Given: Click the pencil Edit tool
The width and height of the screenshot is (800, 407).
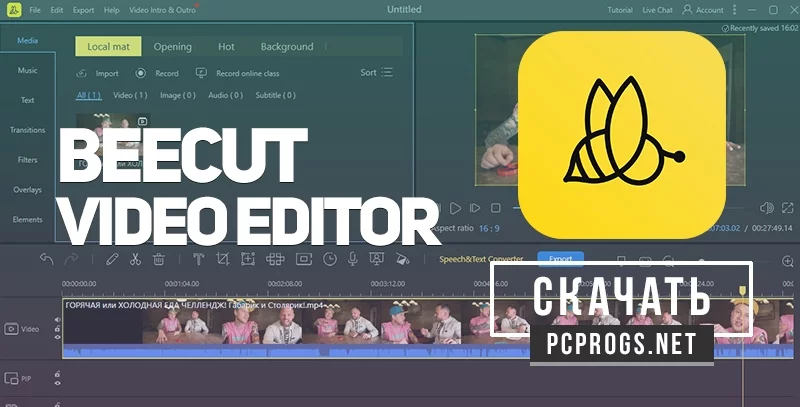Looking at the screenshot, I should pos(112,259).
